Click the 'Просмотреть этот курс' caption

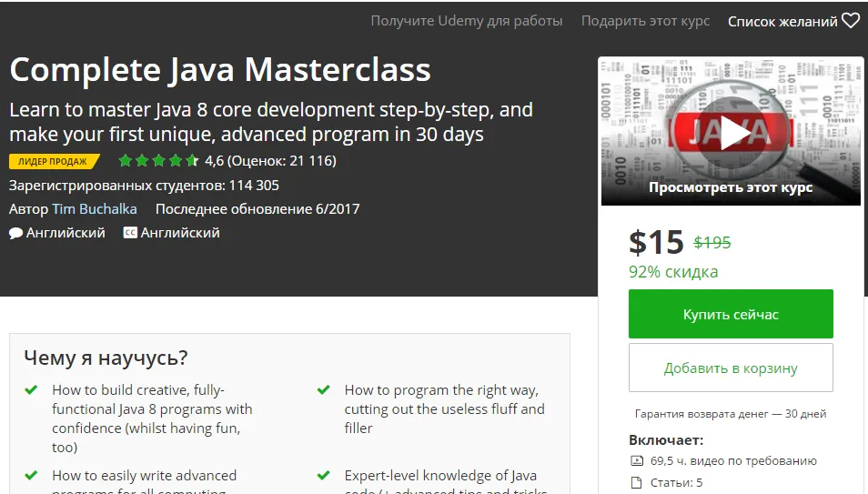[x=731, y=187]
